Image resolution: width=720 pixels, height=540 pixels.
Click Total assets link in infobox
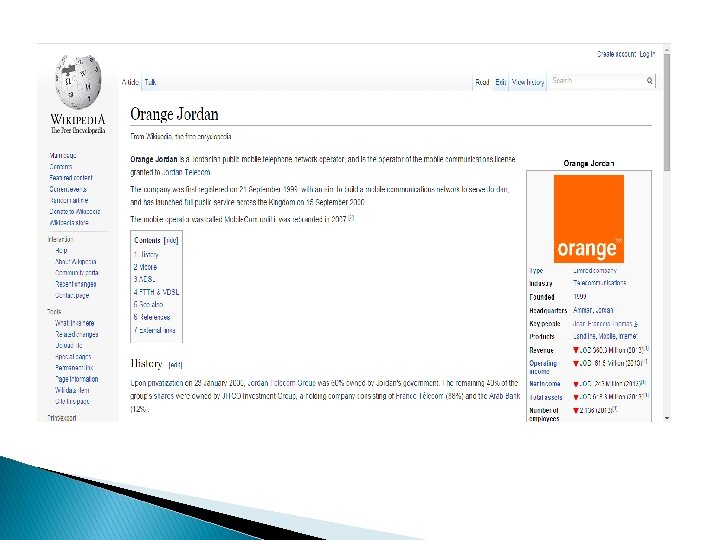[546, 398]
